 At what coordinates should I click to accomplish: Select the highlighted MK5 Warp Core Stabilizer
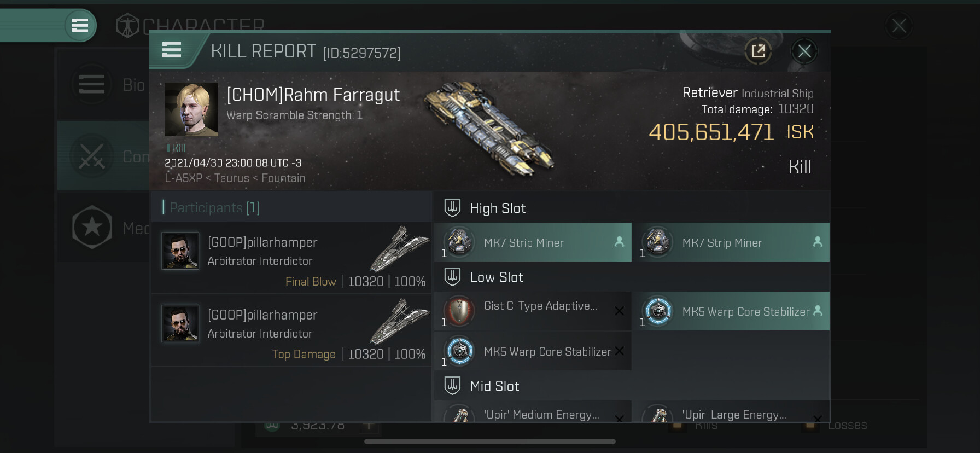[x=731, y=311]
